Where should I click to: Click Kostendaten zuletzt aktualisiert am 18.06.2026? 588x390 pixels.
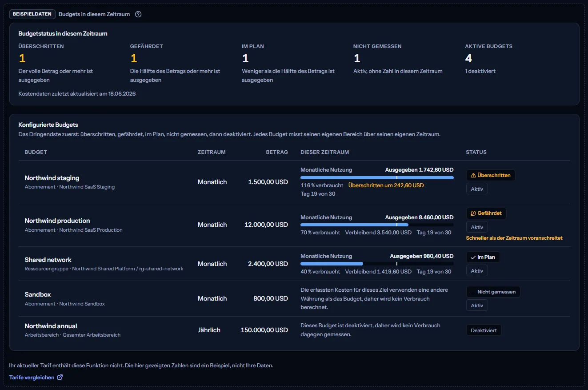pos(77,94)
